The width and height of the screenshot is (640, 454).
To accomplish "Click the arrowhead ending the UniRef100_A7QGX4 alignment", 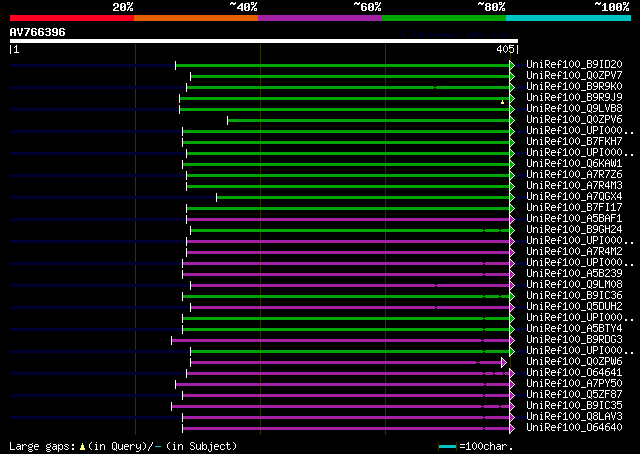I will pyautogui.click(x=512, y=198).
